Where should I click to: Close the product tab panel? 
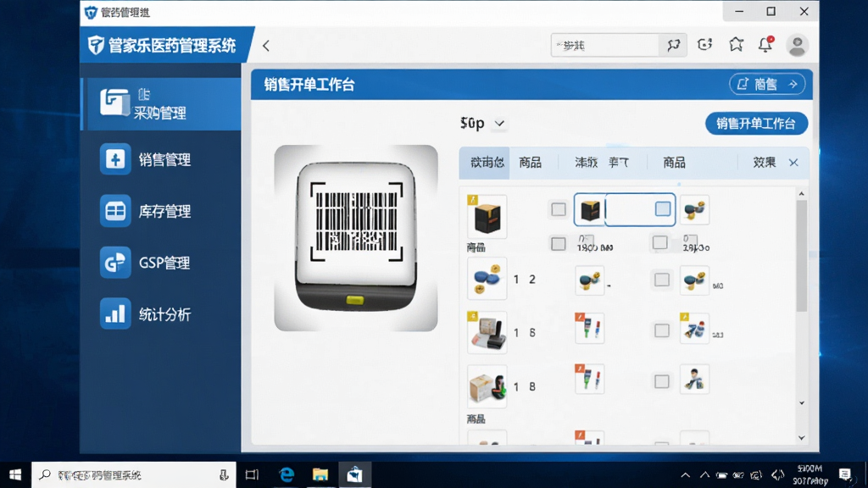(x=793, y=163)
